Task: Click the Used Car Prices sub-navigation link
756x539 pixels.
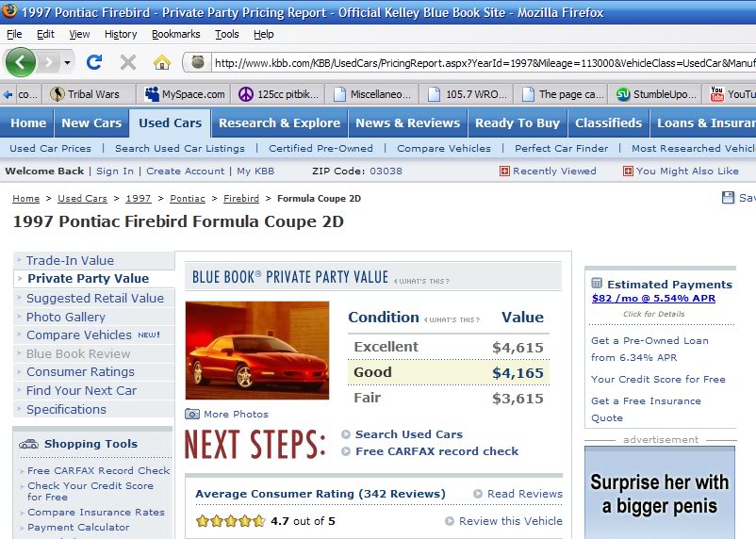Action: pos(50,149)
